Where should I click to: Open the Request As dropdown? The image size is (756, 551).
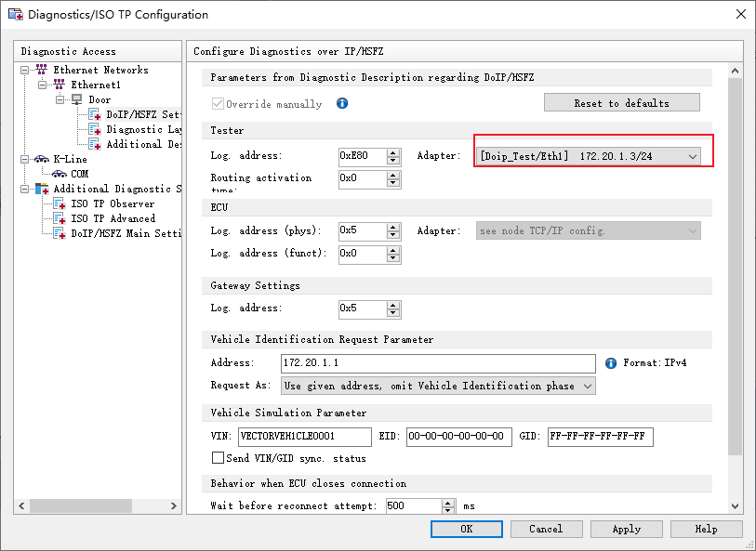[x=438, y=386]
